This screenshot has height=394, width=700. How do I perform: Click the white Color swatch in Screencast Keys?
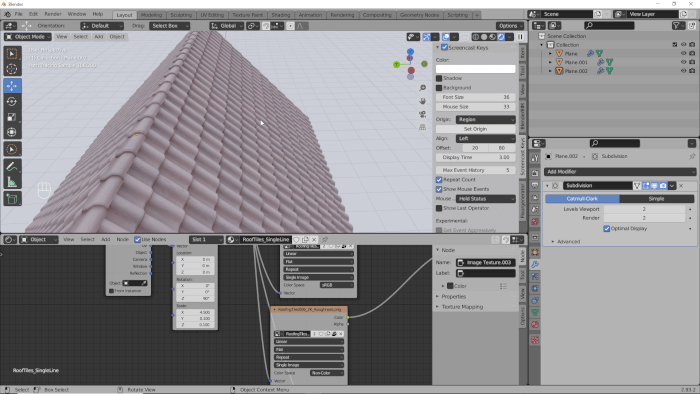(475, 69)
